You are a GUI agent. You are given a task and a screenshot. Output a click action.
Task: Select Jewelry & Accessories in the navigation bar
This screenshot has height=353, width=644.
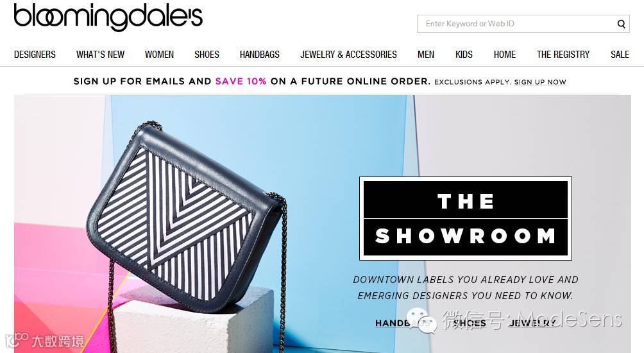pos(348,55)
